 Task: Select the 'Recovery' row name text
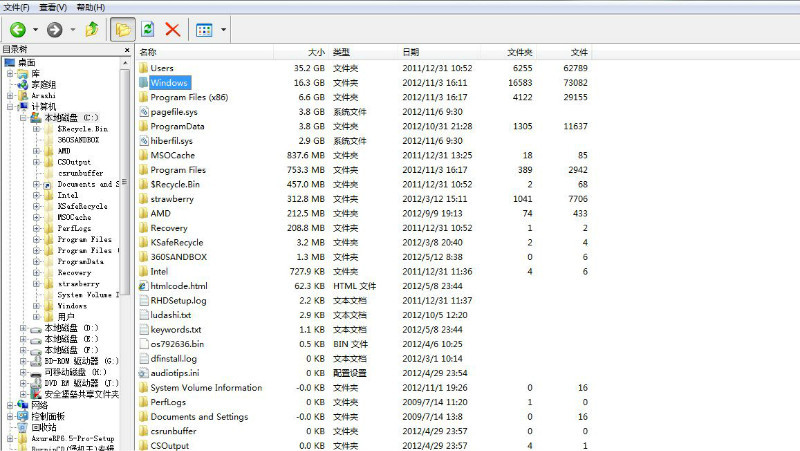[169, 228]
